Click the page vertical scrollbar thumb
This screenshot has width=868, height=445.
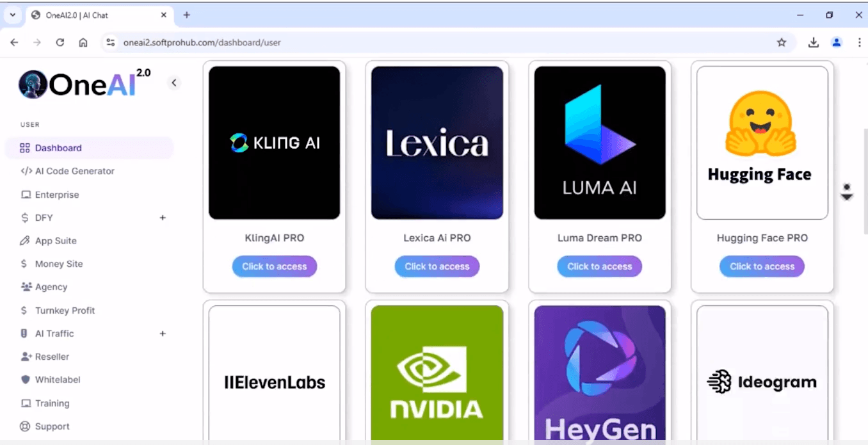[x=865, y=181]
